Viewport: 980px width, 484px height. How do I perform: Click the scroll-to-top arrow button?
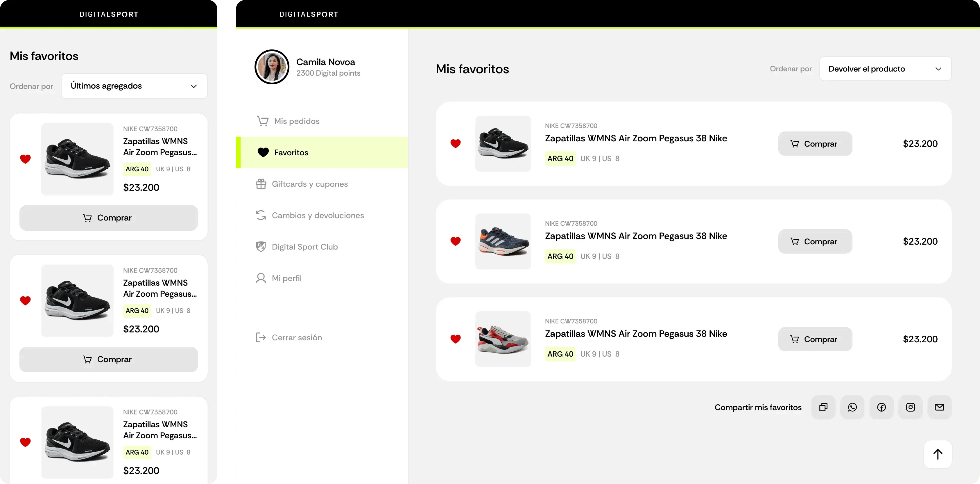point(938,454)
